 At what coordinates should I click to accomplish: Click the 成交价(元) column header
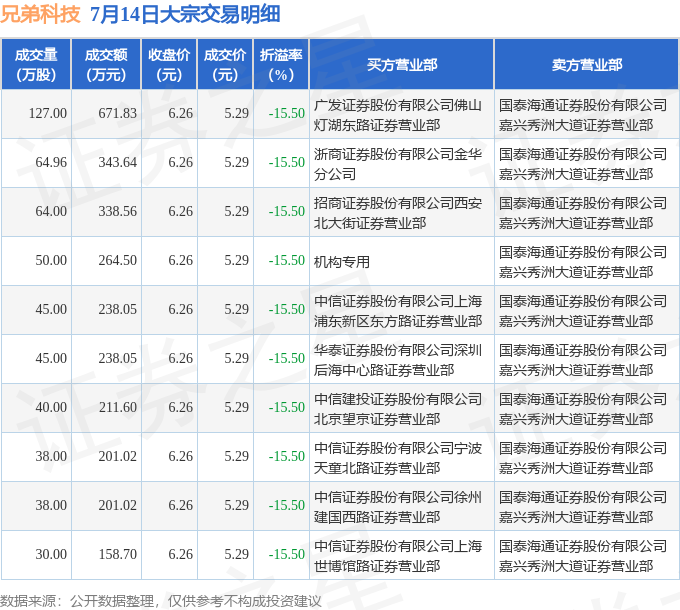[225, 65]
